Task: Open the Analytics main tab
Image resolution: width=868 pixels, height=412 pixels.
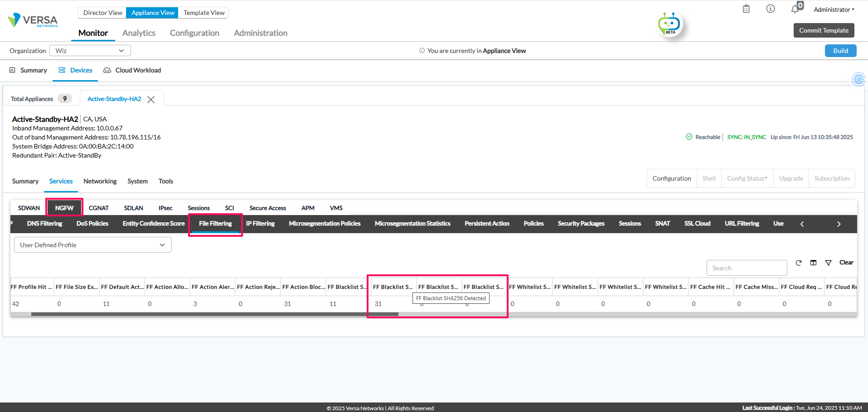Action: [139, 33]
